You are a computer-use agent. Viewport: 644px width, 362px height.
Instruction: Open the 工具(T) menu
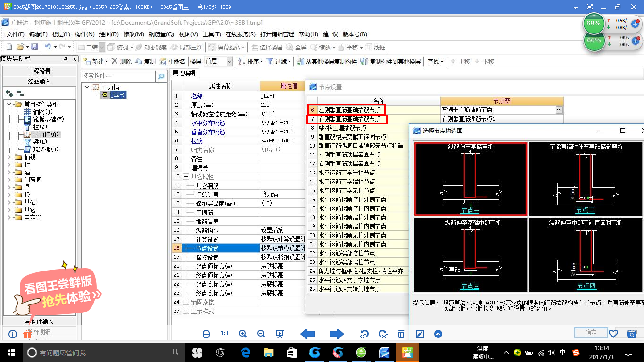click(x=212, y=34)
